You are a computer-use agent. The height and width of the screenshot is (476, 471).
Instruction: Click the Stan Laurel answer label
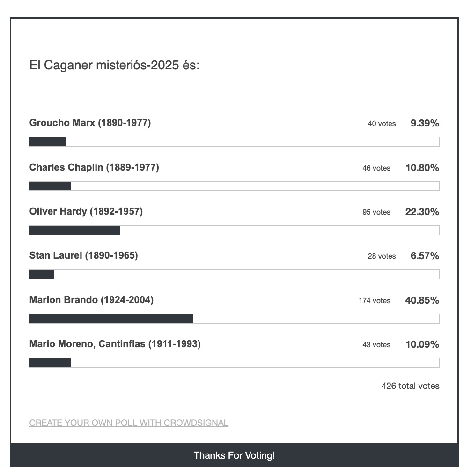pyautogui.click(x=83, y=255)
